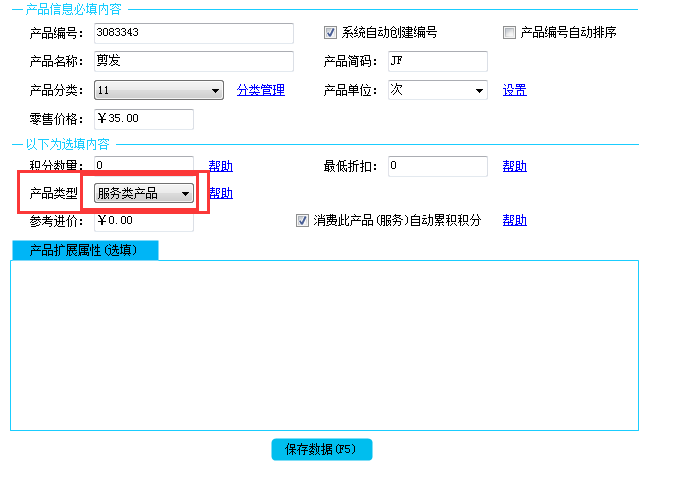Image resolution: width=681 pixels, height=482 pixels.
Task: Uncheck 消费此产品(服务)自动累积积分 checkbox
Action: [303, 220]
